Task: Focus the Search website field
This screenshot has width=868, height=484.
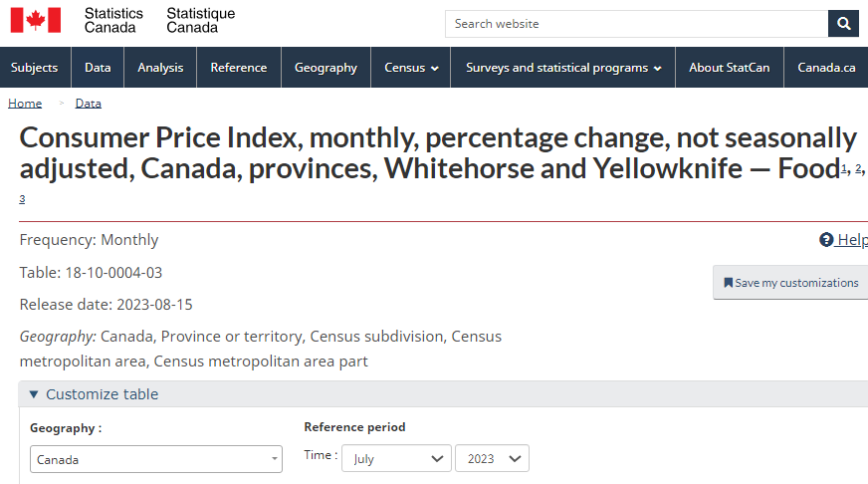Action: point(637,24)
